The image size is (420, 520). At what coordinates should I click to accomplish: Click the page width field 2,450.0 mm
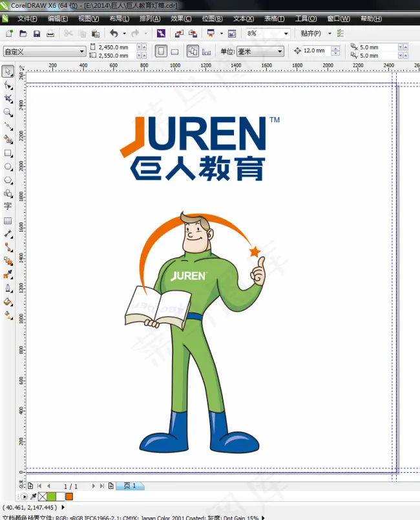coord(117,47)
